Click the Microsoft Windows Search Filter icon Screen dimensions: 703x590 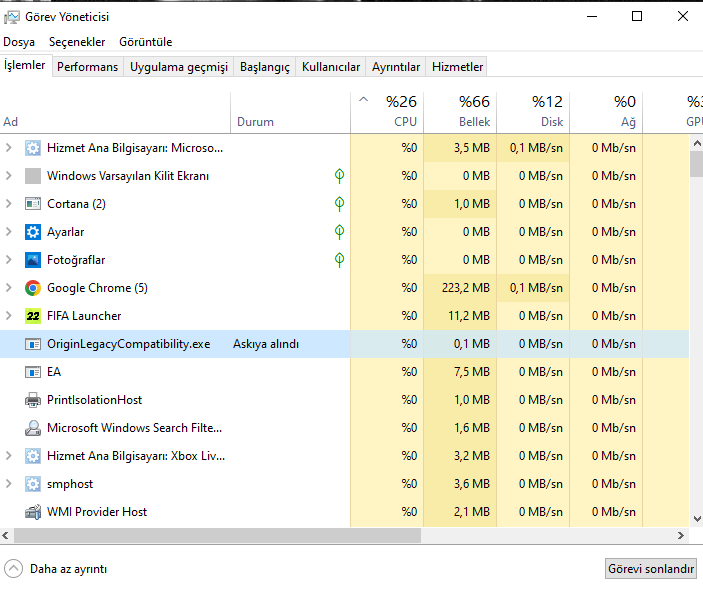pyautogui.click(x=33, y=428)
